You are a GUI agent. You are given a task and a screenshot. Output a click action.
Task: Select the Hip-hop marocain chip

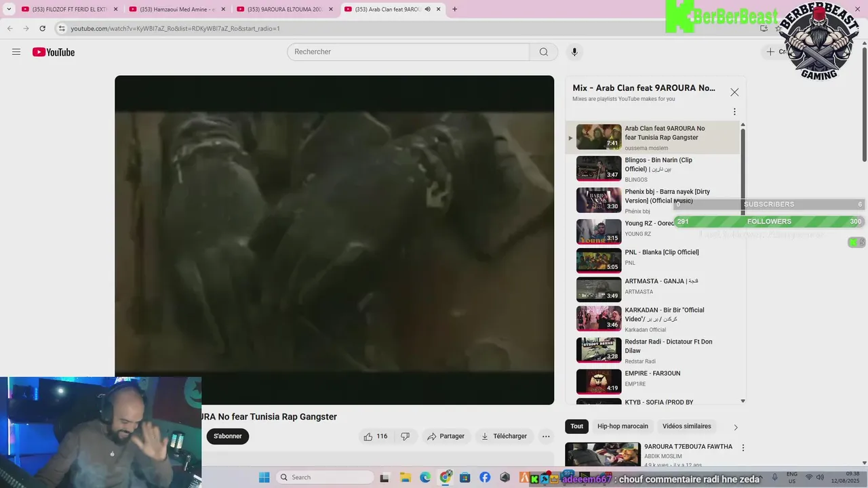point(623,426)
